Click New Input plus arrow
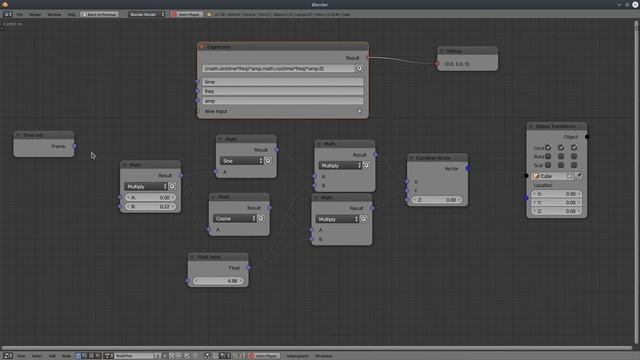 pyautogui.click(x=360, y=111)
